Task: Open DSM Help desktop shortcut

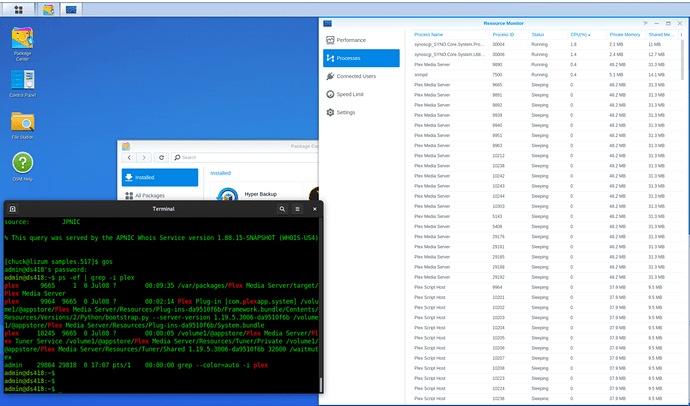Action: (22, 167)
